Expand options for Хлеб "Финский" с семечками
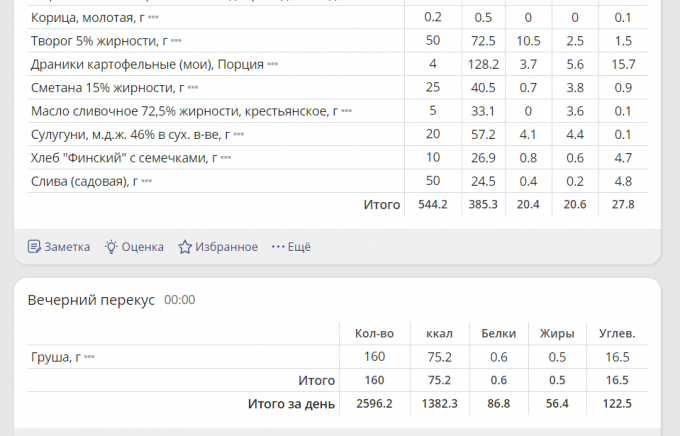Screen dimensions: 680x436 click(x=226, y=158)
